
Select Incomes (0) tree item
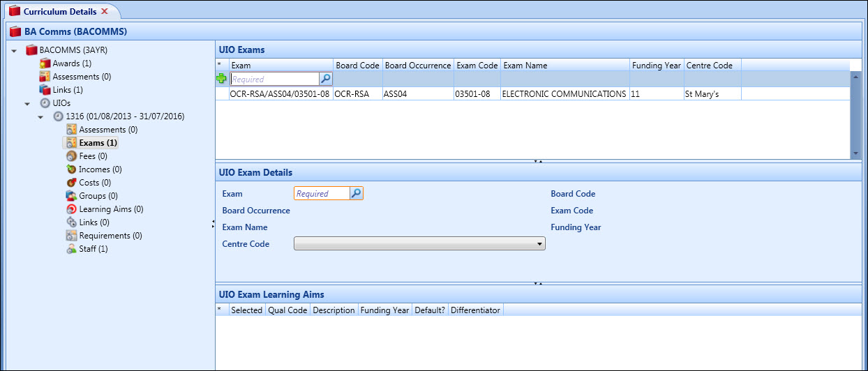click(x=100, y=169)
